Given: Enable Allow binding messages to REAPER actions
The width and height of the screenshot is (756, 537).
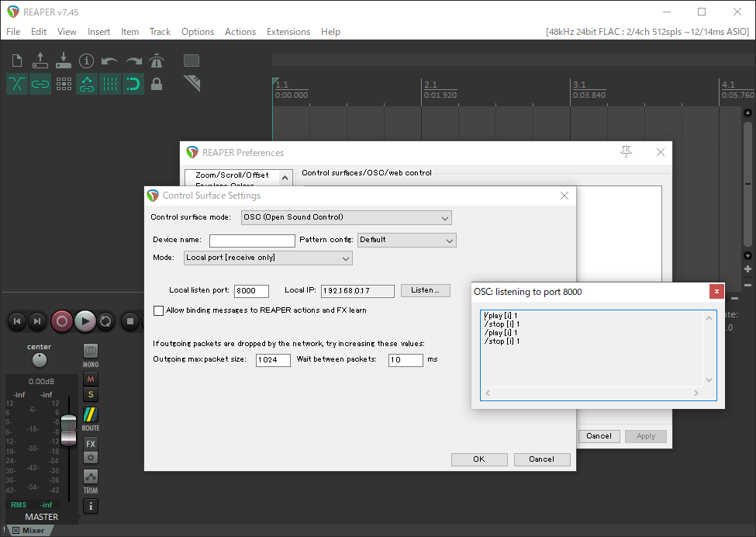Looking at the screenshot, I should [158, 310].
